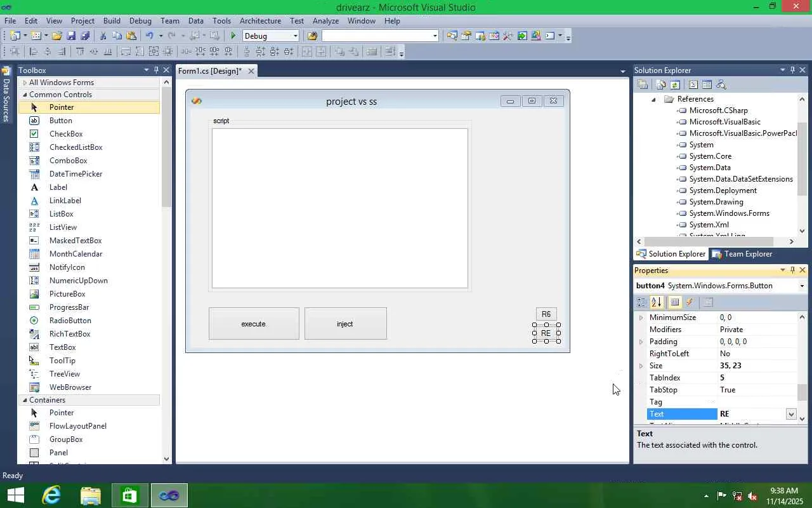This screenshot has height=508, width=812.
Task: Save the current file with the floppy icon
Action: point(71,36)
